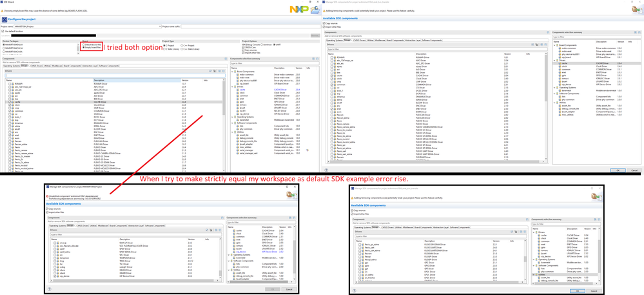Select Default board files radio in SDK Wizard

83,45
